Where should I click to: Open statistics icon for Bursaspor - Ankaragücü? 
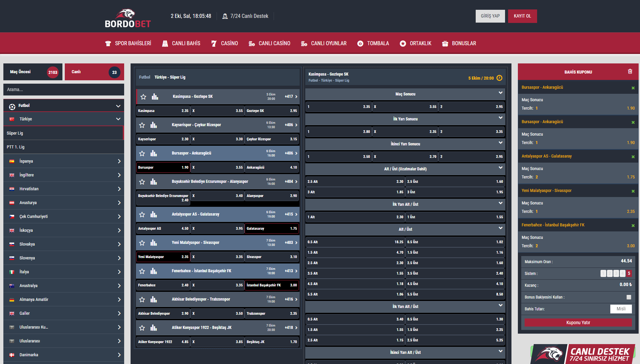click(x=154, y=153)
